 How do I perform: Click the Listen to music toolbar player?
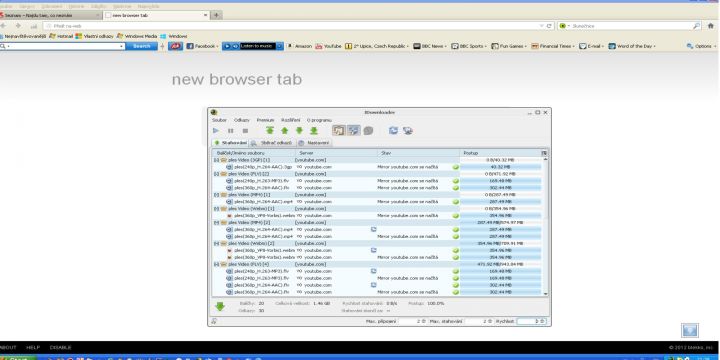(253, 46)
